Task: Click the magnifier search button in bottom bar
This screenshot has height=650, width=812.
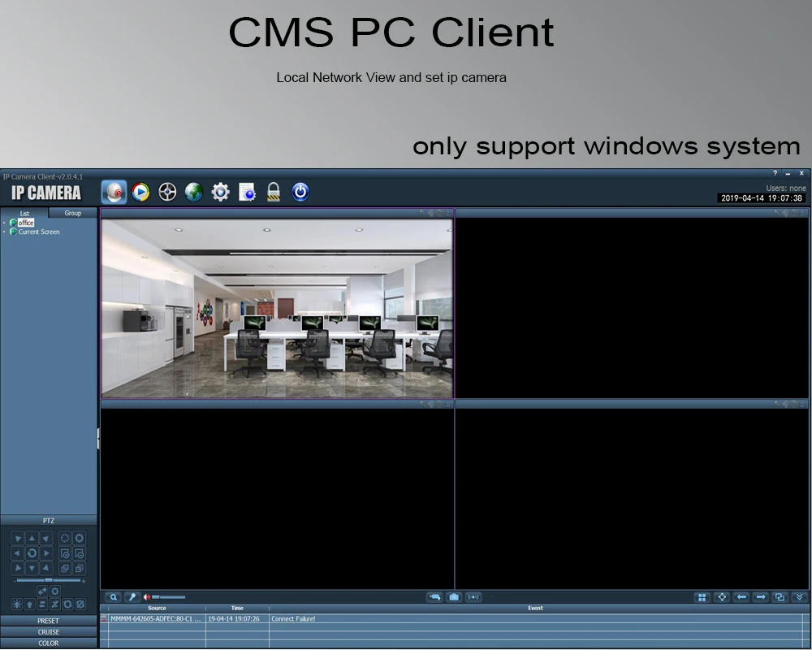Action: [x=113, y=597]
